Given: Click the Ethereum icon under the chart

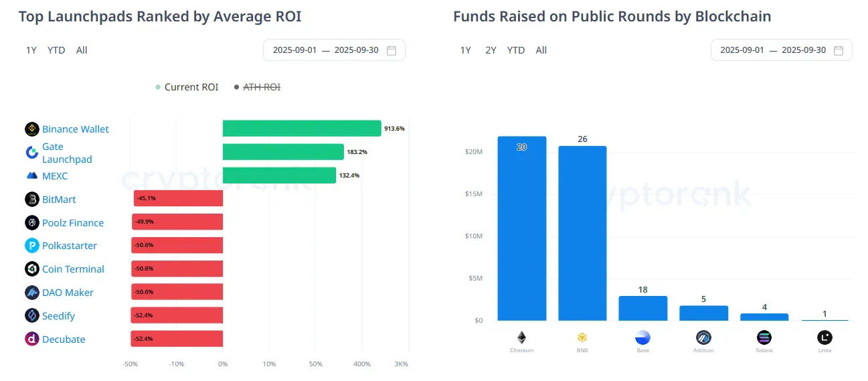Looking at the screenshot, I should tap(521, 337).
